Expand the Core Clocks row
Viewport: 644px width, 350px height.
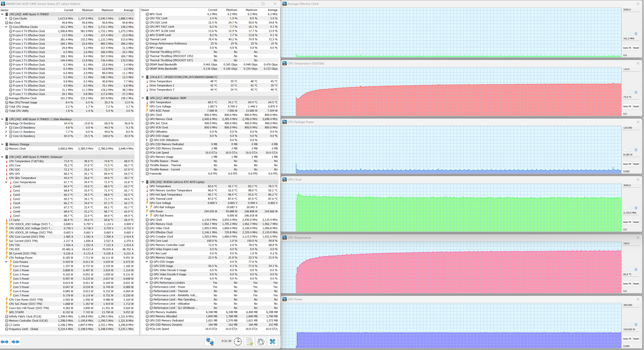[6, 18]
